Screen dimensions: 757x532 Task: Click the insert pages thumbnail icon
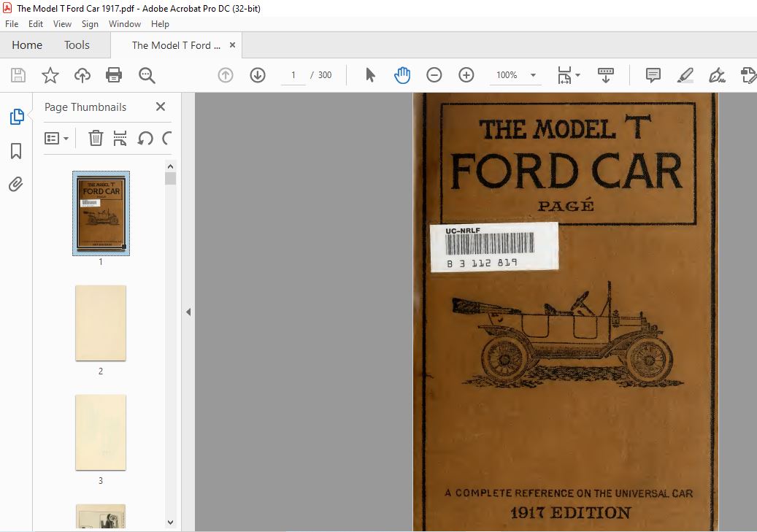pos(120,139)
